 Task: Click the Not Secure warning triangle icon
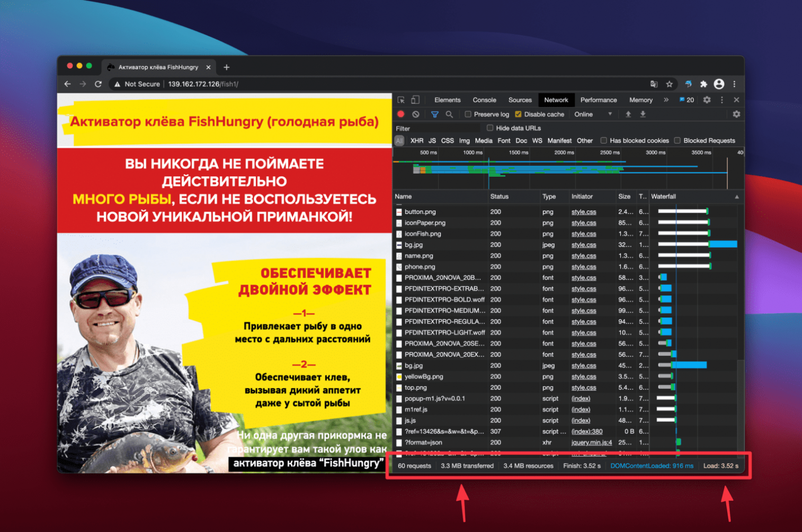point(117,84)
